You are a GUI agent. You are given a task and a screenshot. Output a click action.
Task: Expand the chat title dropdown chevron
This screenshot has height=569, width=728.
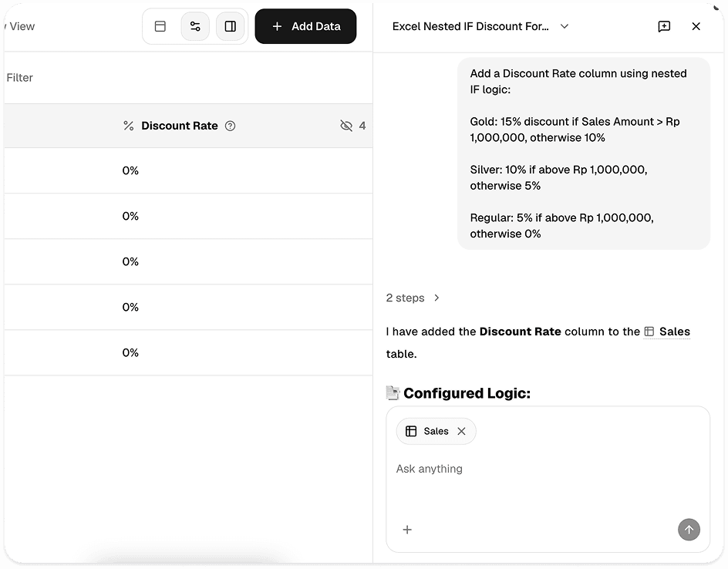coord(565,26)
